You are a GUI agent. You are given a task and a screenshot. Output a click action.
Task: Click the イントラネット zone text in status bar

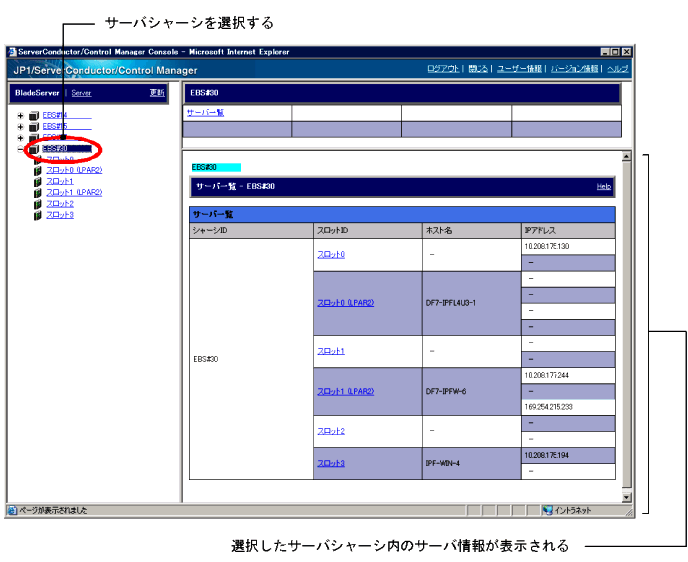(x=573, y=510)
